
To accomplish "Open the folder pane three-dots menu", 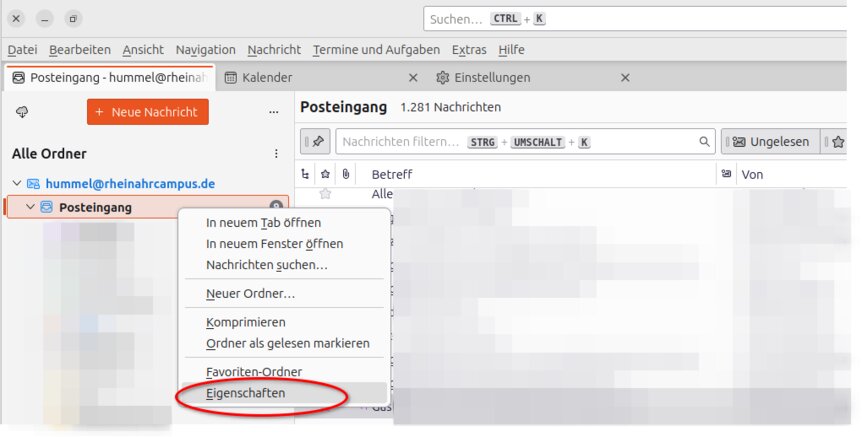I will (273, 112).
